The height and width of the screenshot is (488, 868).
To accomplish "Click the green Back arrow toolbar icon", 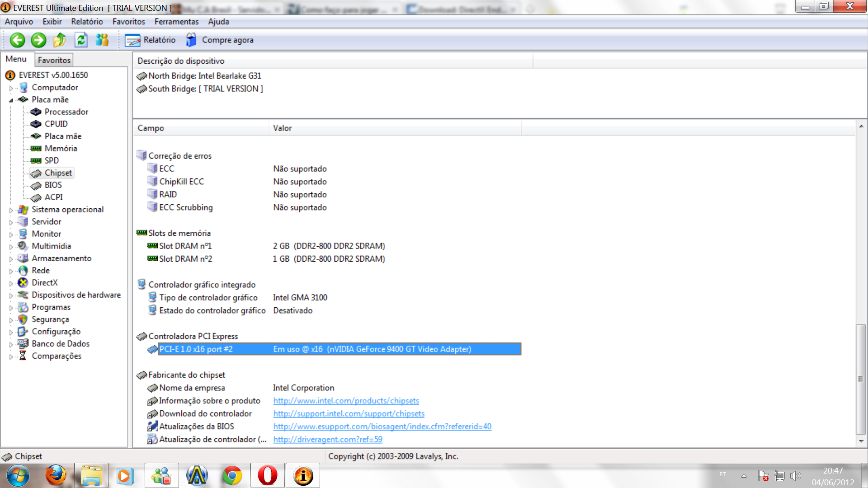I will [18, 40].
